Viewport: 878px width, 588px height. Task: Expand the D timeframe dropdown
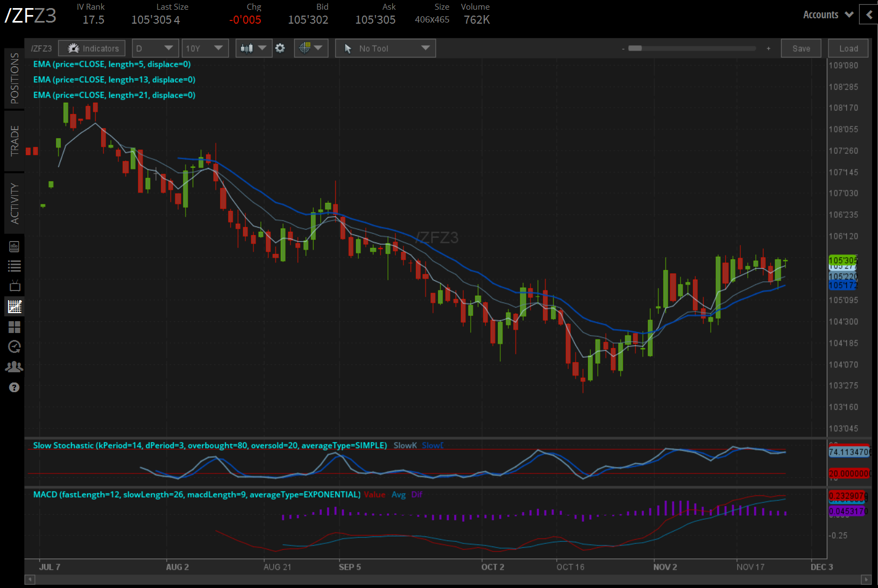155,48
